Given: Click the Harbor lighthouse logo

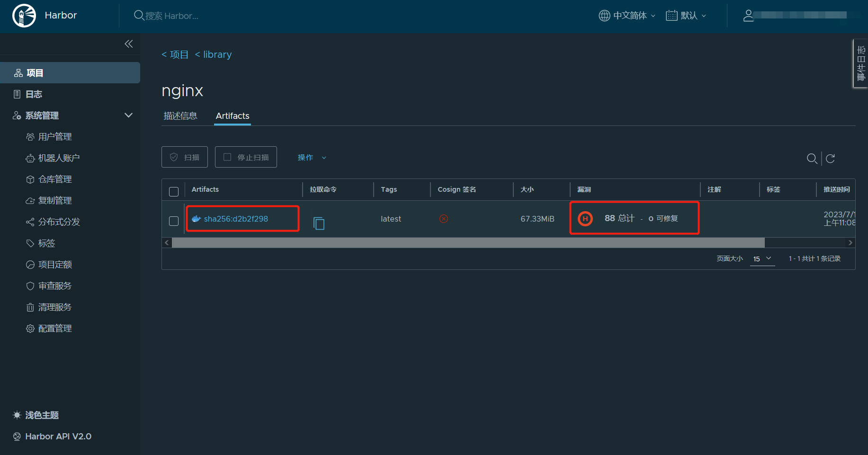Looking at the screenshot, I should pyautogui.click(x=24, y=16).
